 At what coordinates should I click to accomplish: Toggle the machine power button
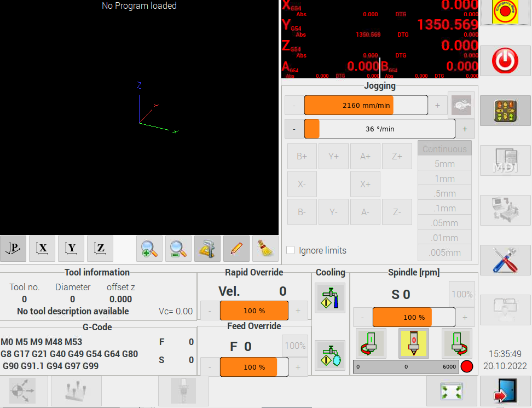click(x=505, y=61)
